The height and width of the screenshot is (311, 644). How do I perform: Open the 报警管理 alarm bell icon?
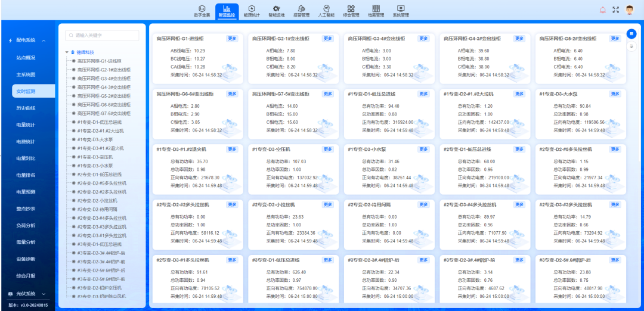pos(302,8)
